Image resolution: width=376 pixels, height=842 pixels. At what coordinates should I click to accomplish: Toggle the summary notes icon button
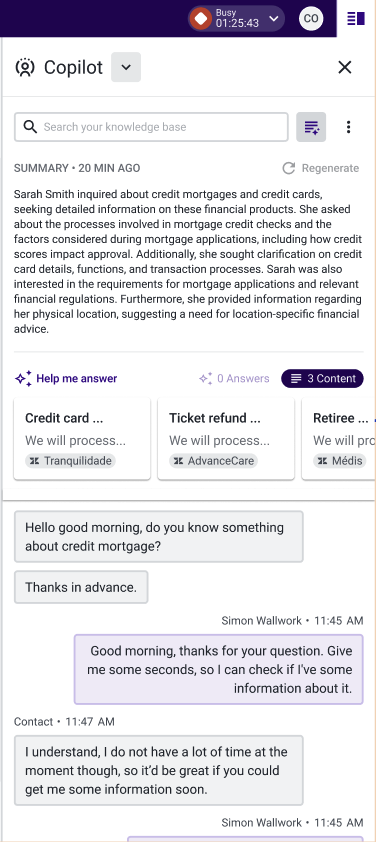(x=311, y=127)
